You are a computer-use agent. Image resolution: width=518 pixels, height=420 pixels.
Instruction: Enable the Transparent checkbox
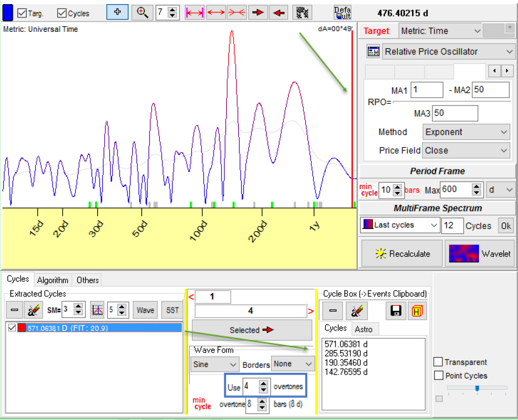[438, 362]
